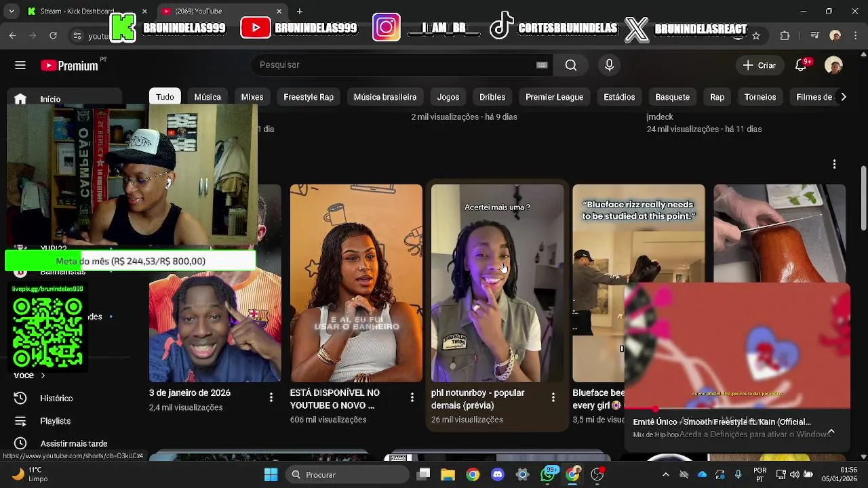
Task: Open the Chrome extensions puzzle icon
Action: click(x=785, y=35)
